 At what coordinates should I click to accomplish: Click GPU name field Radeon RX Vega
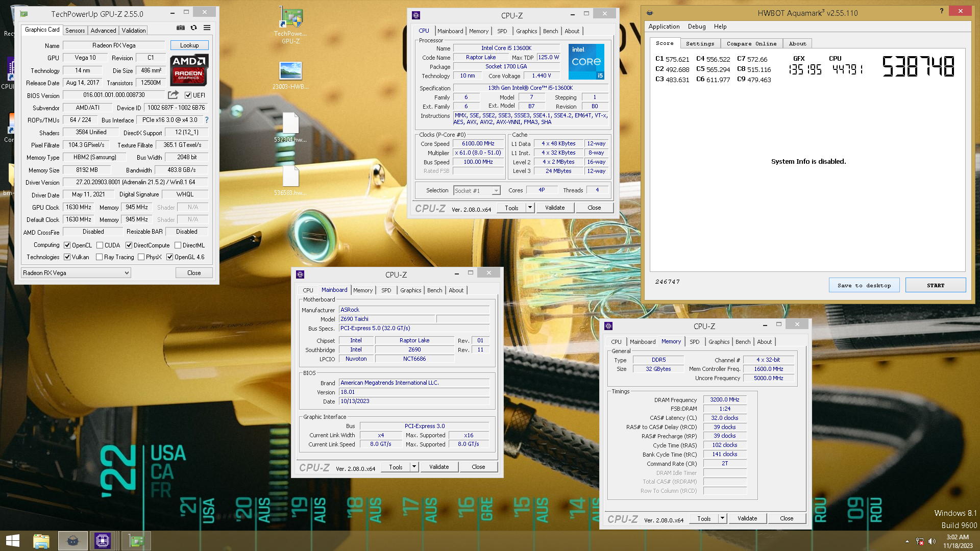pyautogui.click(x=114, y=45)
